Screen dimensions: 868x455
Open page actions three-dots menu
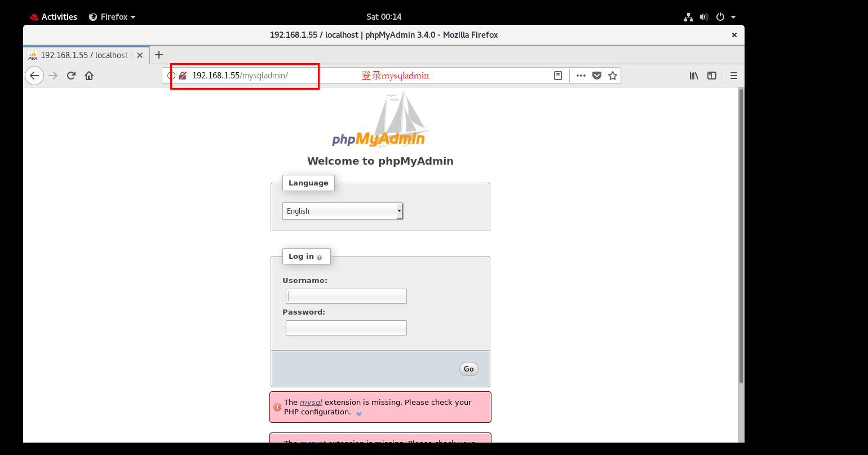click(x=581, y=76)
